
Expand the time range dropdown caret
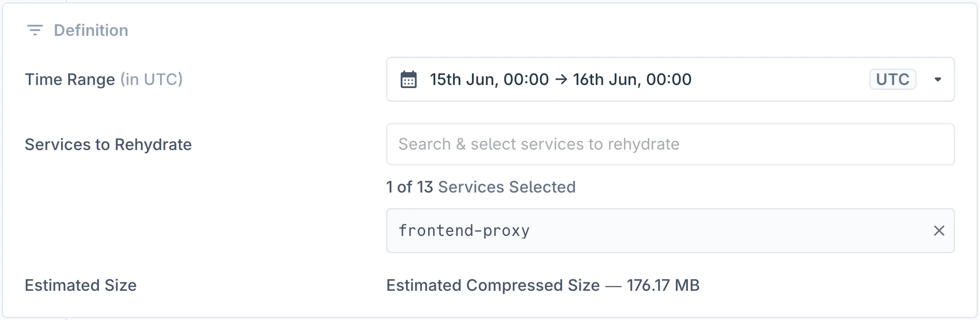point(937,80)
